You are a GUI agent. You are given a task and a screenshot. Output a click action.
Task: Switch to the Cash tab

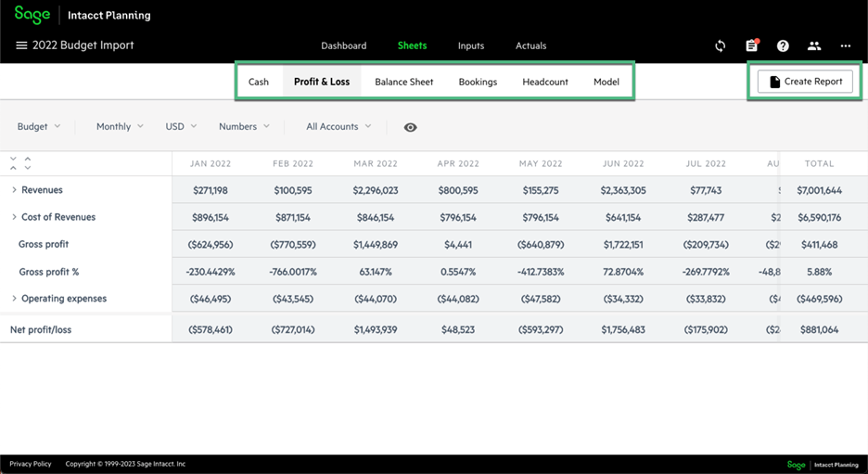259,82
